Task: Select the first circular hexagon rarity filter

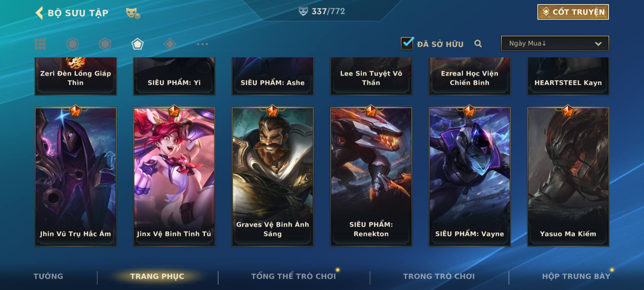Action: click(x=72, y=44)
